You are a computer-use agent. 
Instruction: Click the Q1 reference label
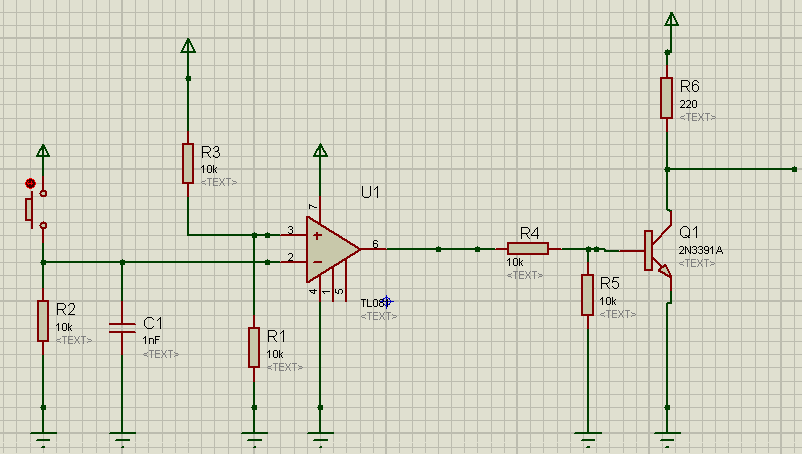[x=689, y=232]
